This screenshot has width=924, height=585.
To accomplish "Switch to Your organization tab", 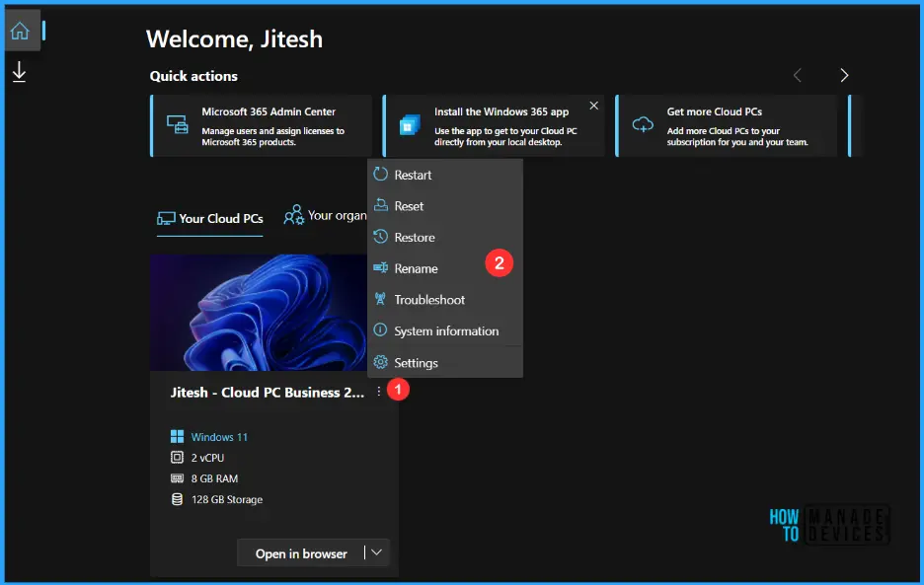I will pos(325,216).
